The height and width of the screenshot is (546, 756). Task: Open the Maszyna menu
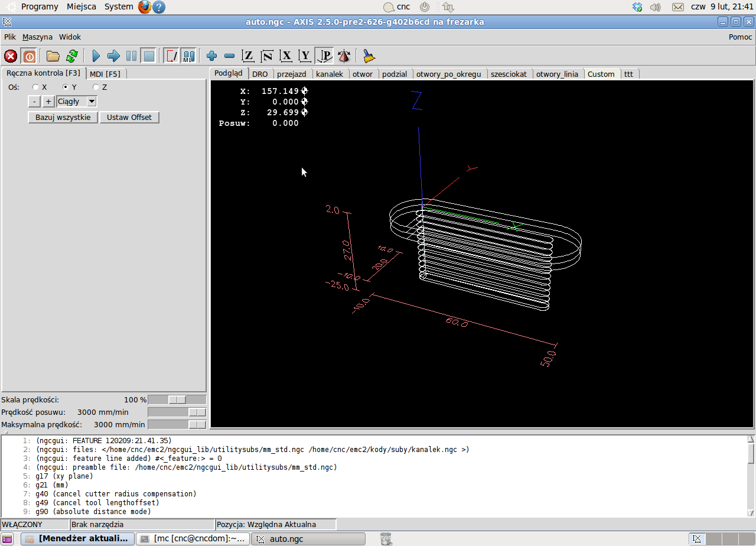37,37
